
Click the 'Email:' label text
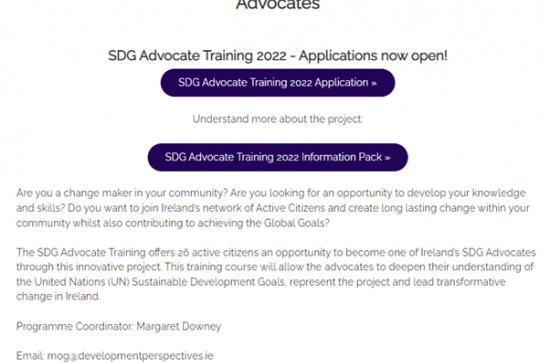click(30, 356)
